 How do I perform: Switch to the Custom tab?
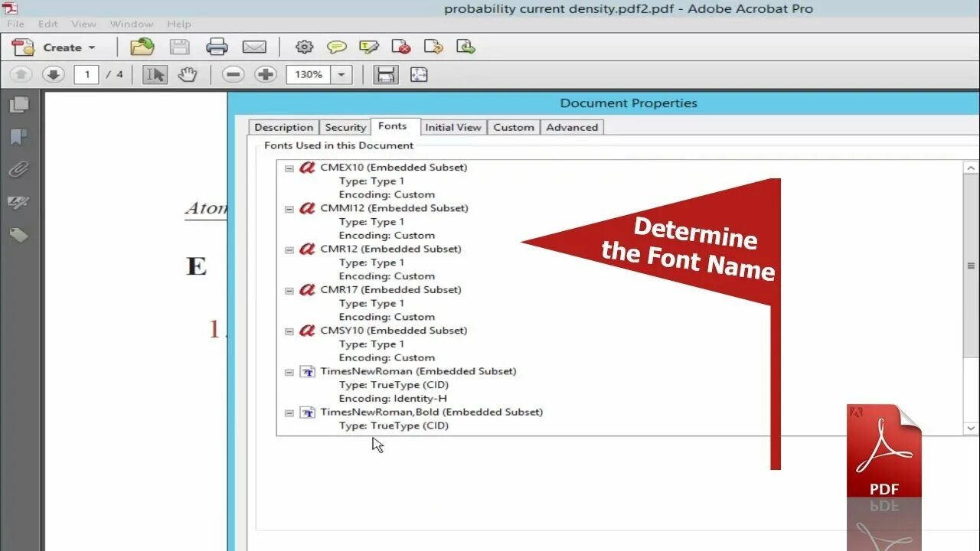coord(513,128)
